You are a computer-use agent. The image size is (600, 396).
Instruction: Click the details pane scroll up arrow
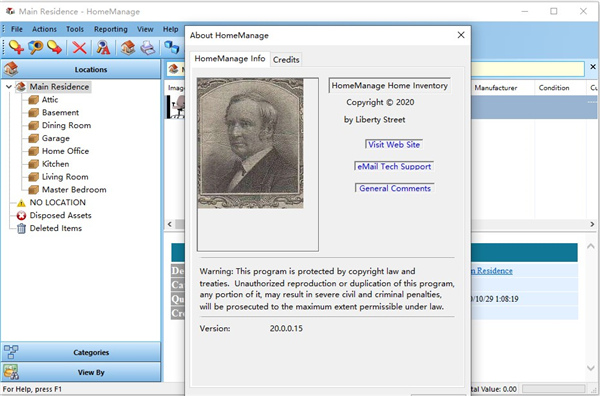click(x=591, y=246)
